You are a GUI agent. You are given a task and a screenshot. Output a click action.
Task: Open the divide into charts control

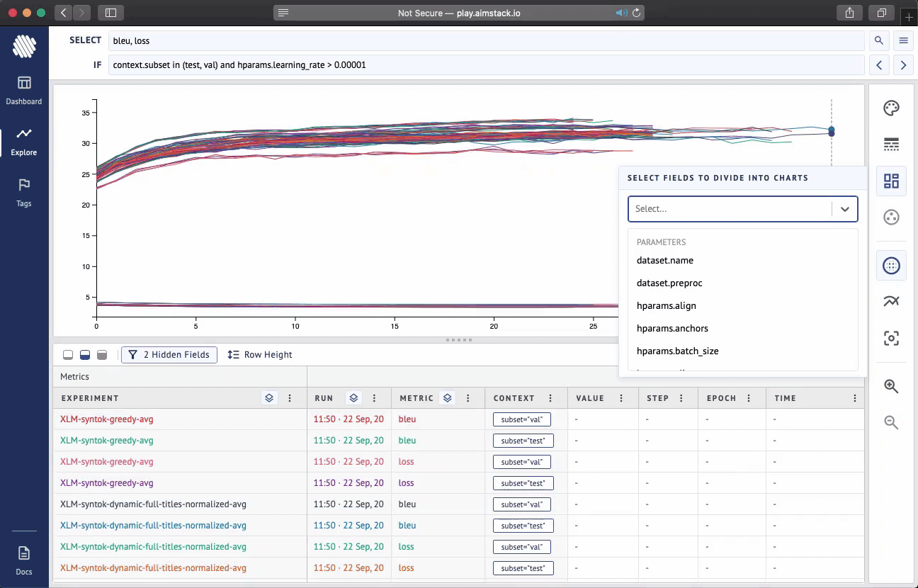[x=891, y=181]
